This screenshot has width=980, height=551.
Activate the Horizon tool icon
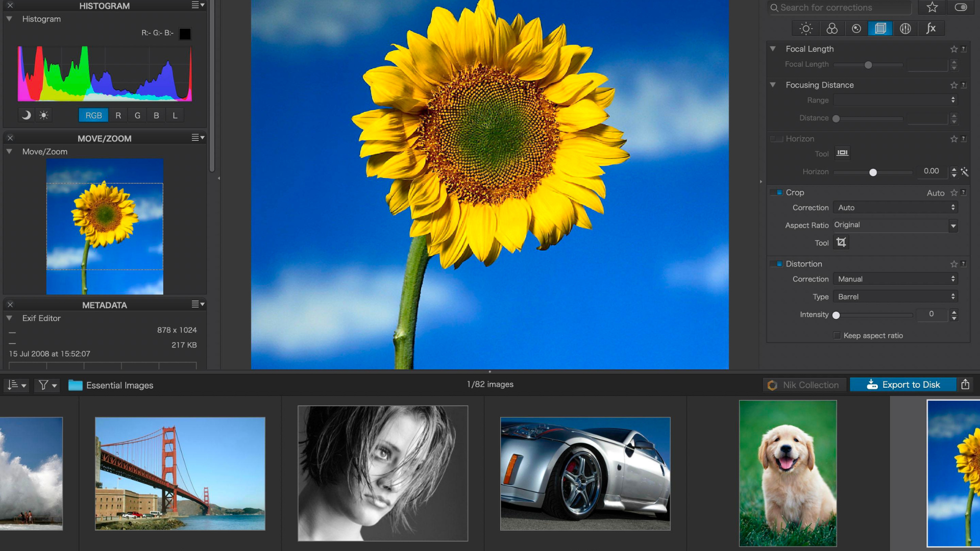[842, 153]
